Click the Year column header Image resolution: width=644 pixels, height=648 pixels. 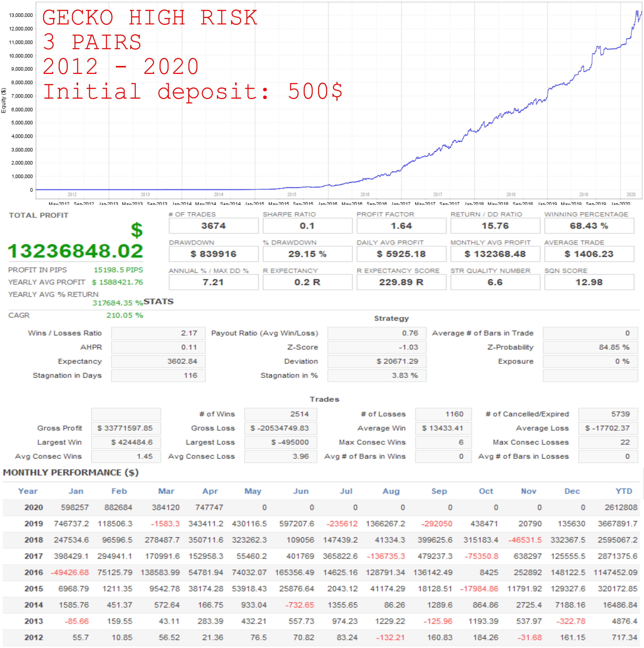pyautogui.click(x=28, y=491)
